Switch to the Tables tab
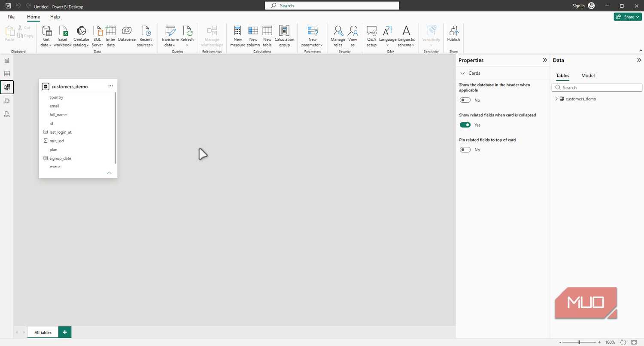 (x=562, y=76)
